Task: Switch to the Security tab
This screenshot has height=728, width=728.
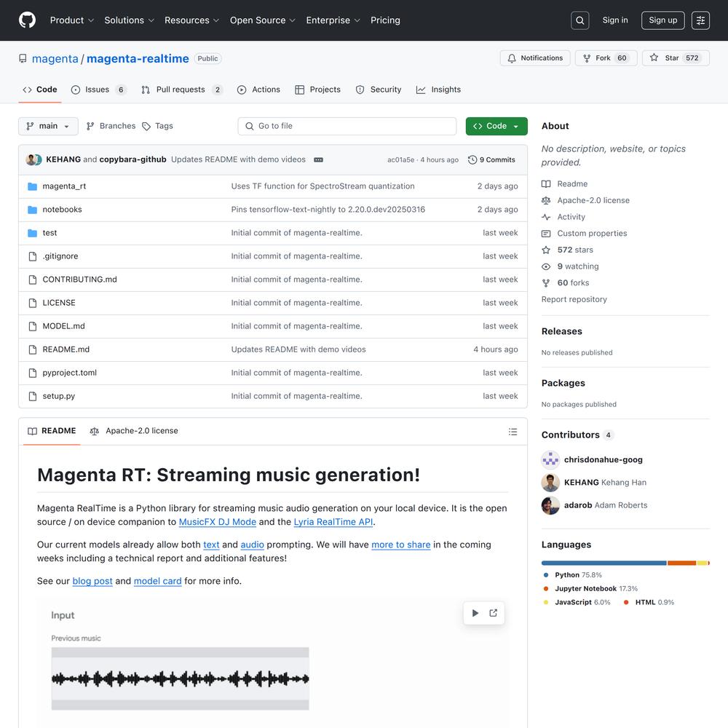Action: (x=379, y=90)
